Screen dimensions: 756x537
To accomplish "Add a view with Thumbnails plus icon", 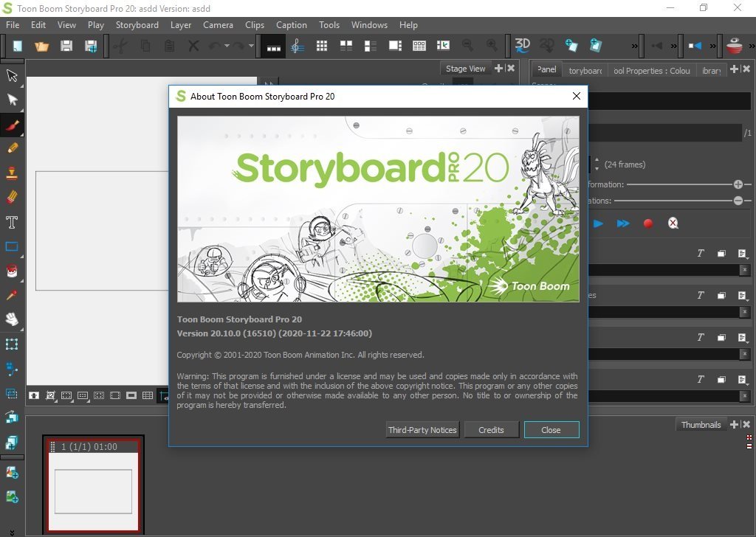I will (x=734, y=424).
